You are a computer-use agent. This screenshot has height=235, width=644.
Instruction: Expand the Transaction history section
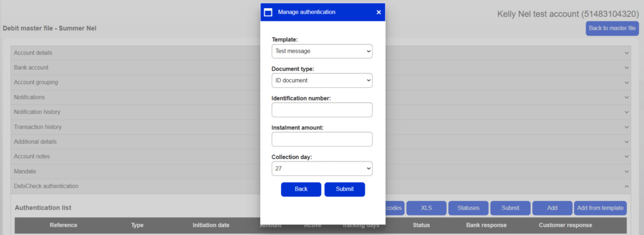click(x=321, y=127)
